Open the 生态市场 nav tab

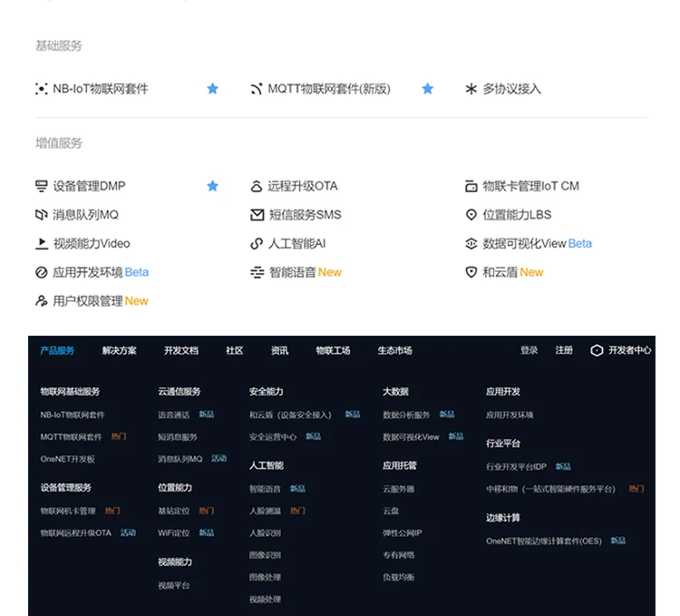pyautogui.click(x=395, y=350)
